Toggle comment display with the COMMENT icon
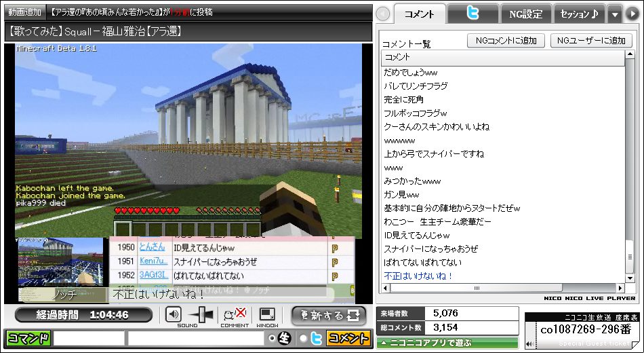 tap(235, 315)
